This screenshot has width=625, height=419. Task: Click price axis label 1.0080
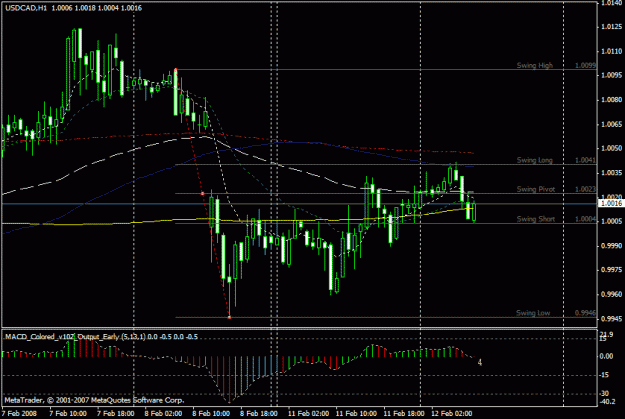coord(611,100)
